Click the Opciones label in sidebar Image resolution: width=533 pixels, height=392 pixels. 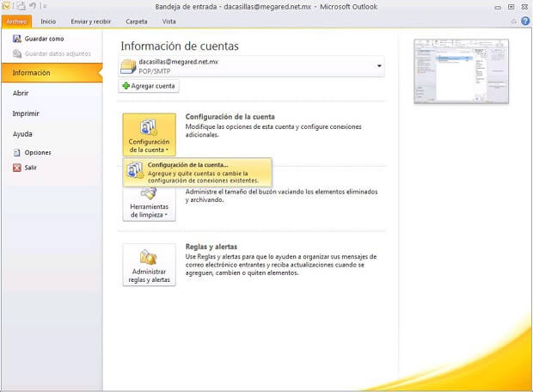coord(38,153)
